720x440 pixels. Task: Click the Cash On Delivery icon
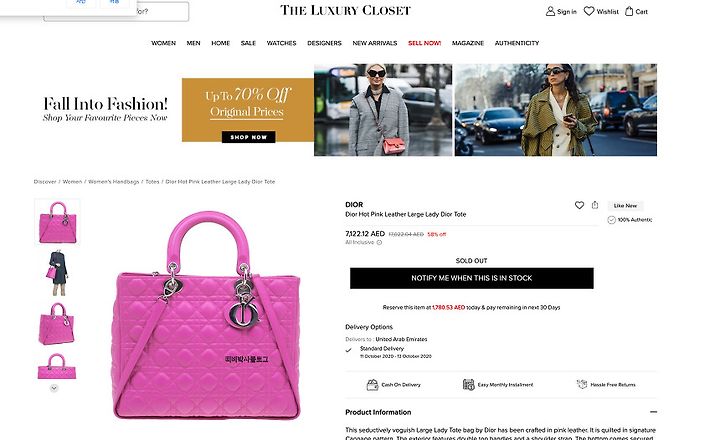pyautogui.click(x=372, y=385)
